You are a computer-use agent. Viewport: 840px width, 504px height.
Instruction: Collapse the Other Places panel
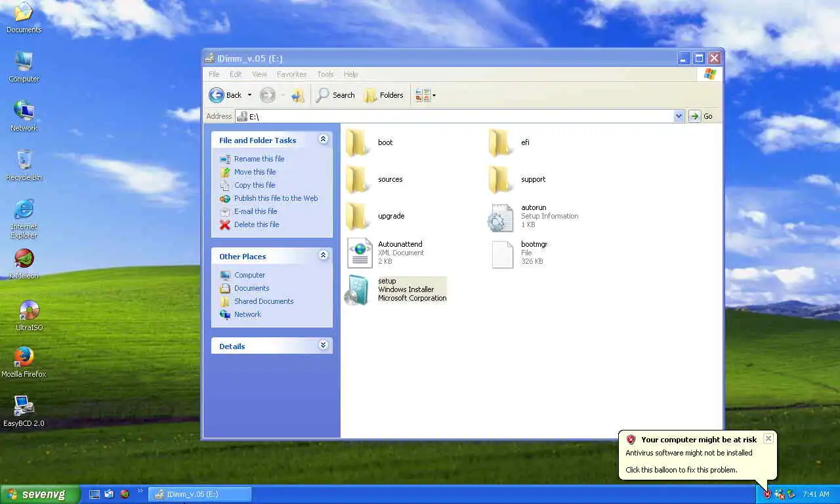point(323,255)
